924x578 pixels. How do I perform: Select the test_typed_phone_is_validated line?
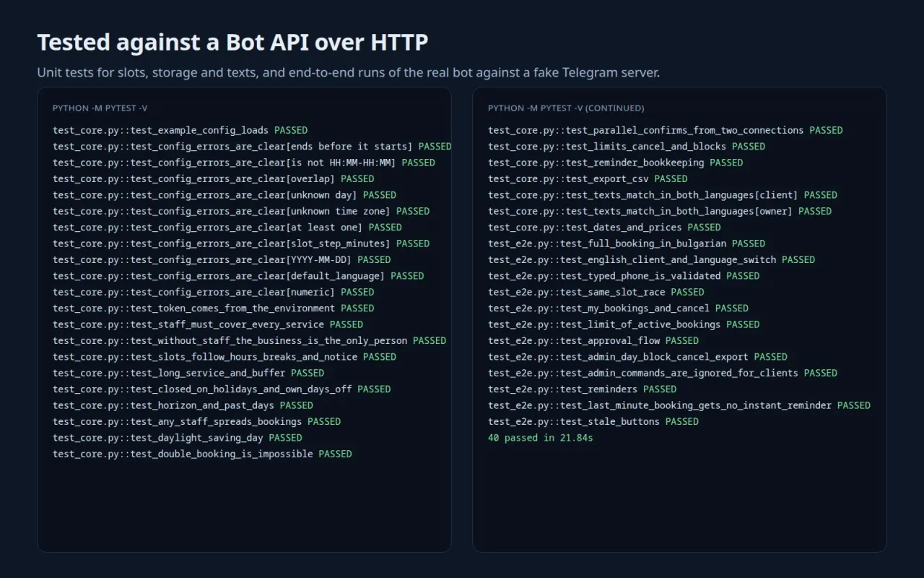[x=624, y=276]
